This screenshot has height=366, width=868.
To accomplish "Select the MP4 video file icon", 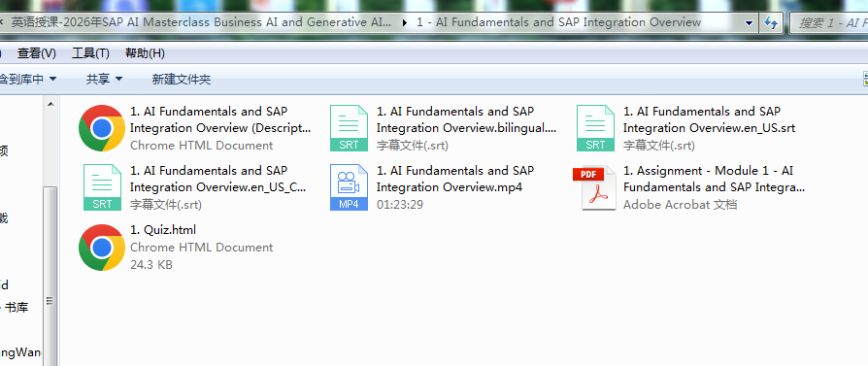I will point(349,187).
